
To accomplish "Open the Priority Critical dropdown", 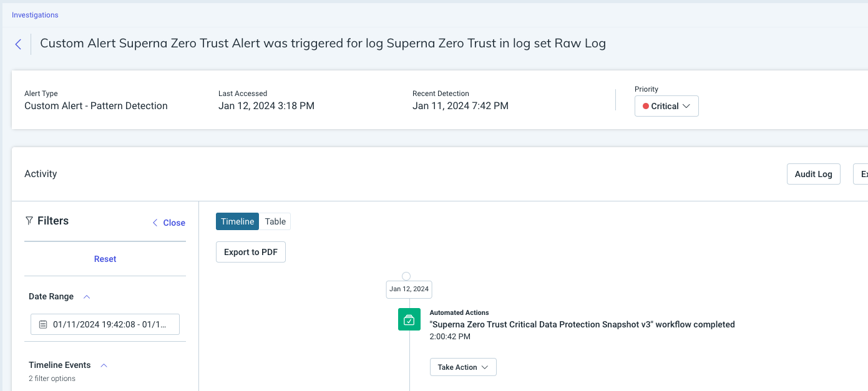I will click(x=666, y=105).
